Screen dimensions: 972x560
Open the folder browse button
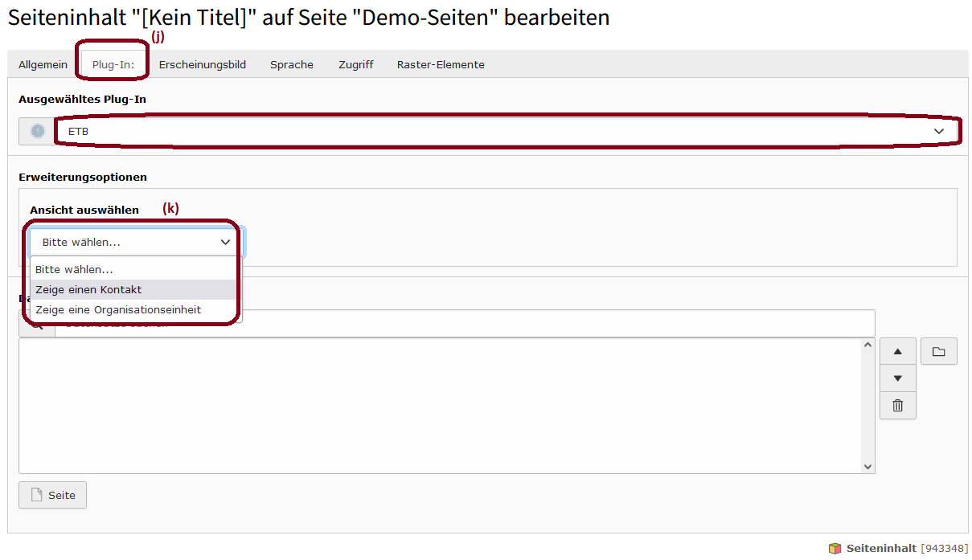click(x=938, y=351)
